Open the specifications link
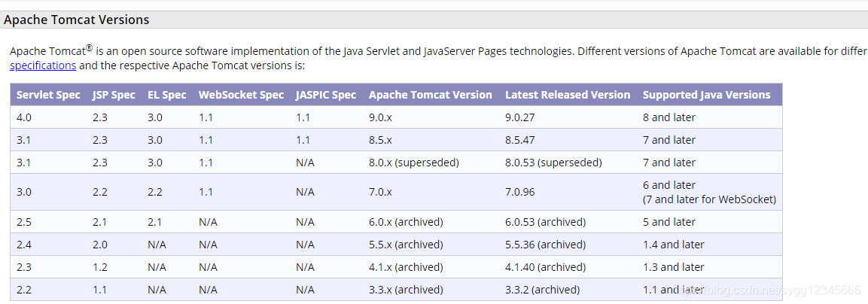 (43, 65)
